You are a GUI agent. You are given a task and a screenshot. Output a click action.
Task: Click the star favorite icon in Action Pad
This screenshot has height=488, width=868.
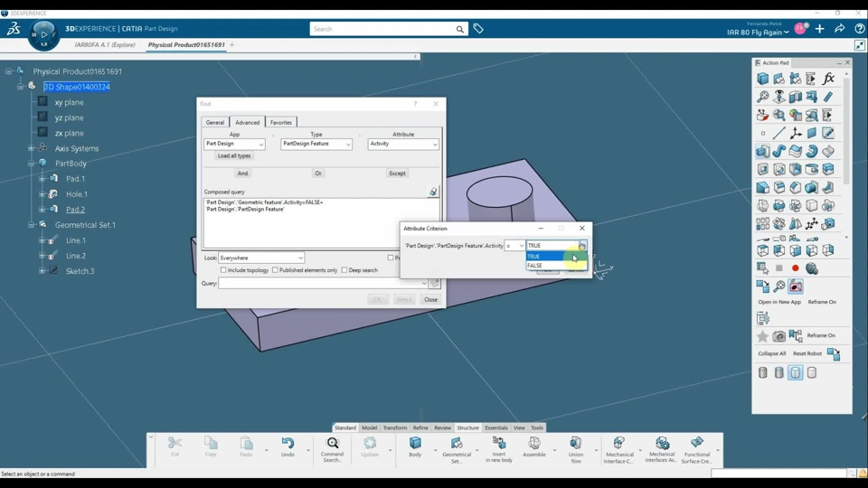tap(762, 336)
